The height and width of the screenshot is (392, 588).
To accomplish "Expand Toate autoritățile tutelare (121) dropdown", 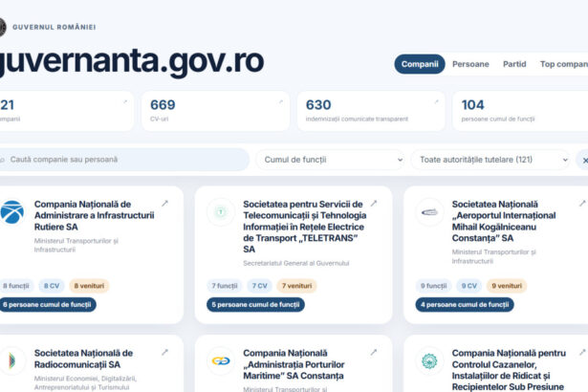I will (x=490, y=160).
